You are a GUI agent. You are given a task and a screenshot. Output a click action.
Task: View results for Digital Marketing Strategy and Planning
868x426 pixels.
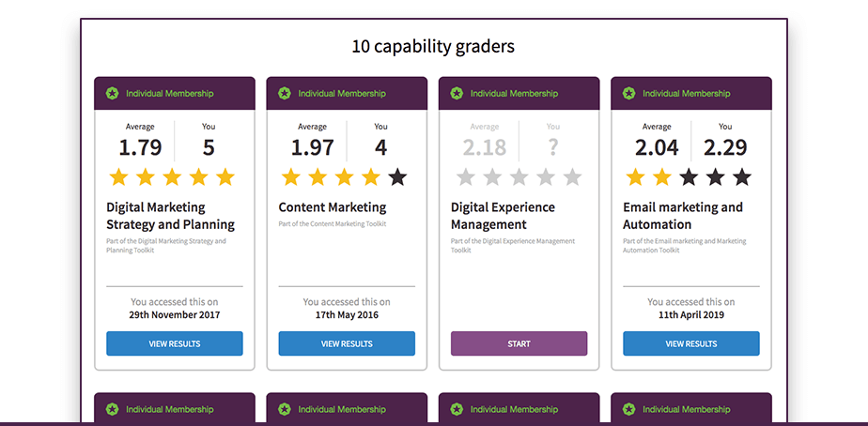(175, 343)
